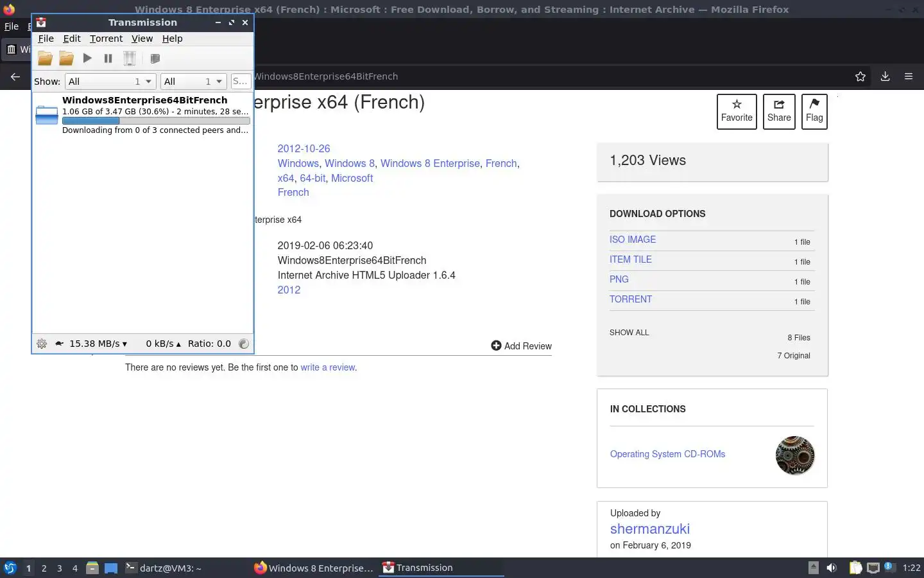Download the ISO IMAGE option

point(633,240)
